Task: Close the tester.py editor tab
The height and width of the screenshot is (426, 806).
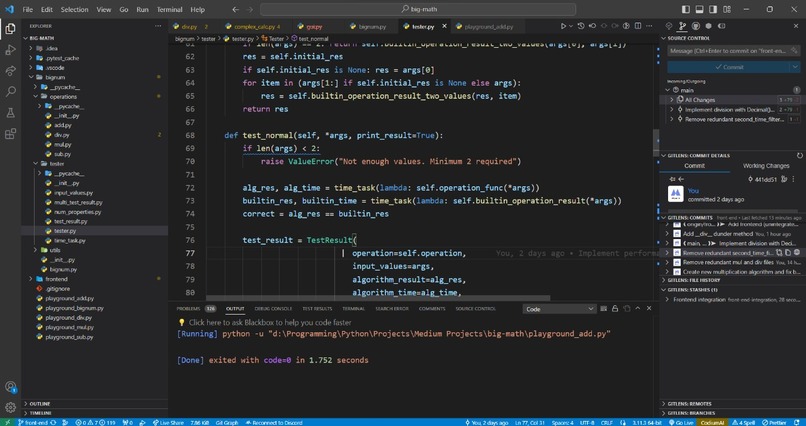Action: coord(444,26)
